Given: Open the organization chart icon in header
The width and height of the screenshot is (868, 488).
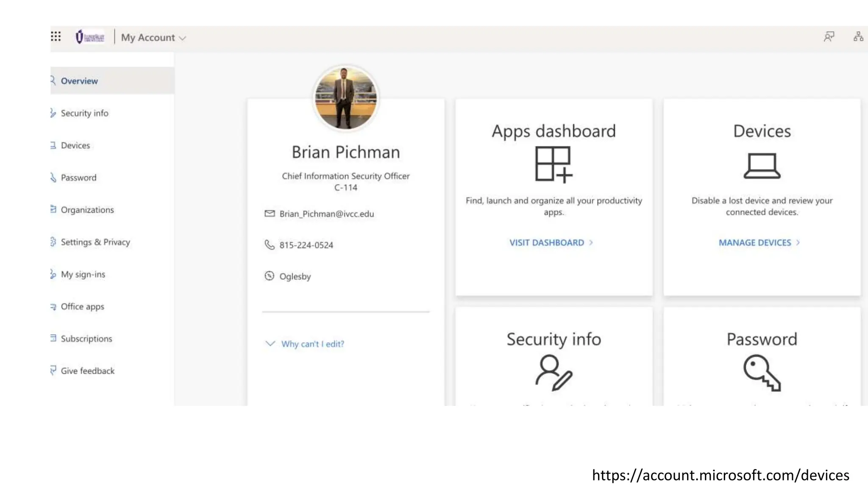Looking at the screenshot, I should pos(858,37).
